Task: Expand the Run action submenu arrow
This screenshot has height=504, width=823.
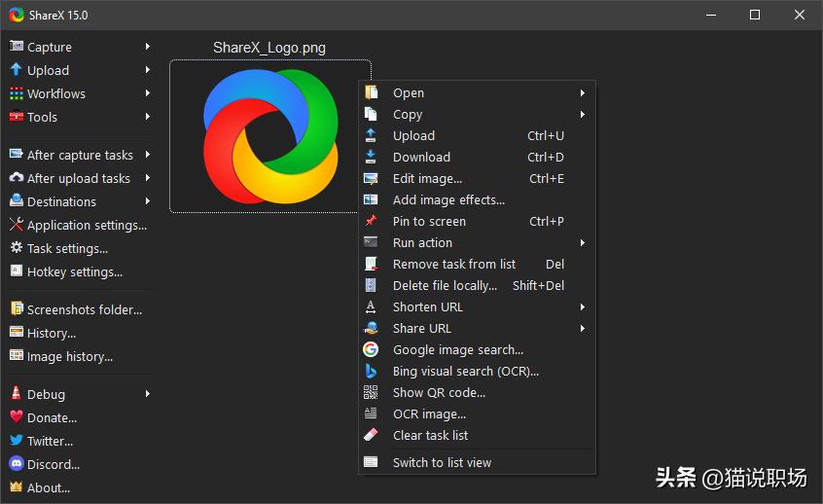Action: (x=583, y=243)
